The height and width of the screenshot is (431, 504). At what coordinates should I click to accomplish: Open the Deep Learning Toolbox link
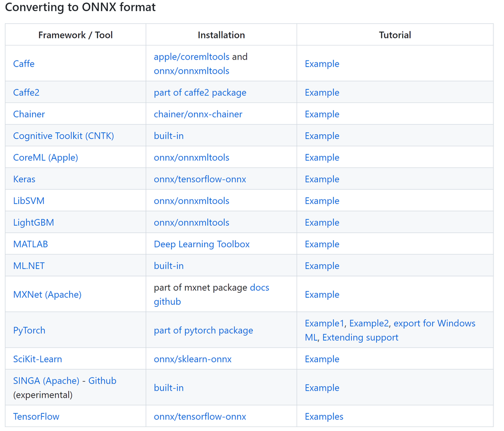[x=202, y=244]
